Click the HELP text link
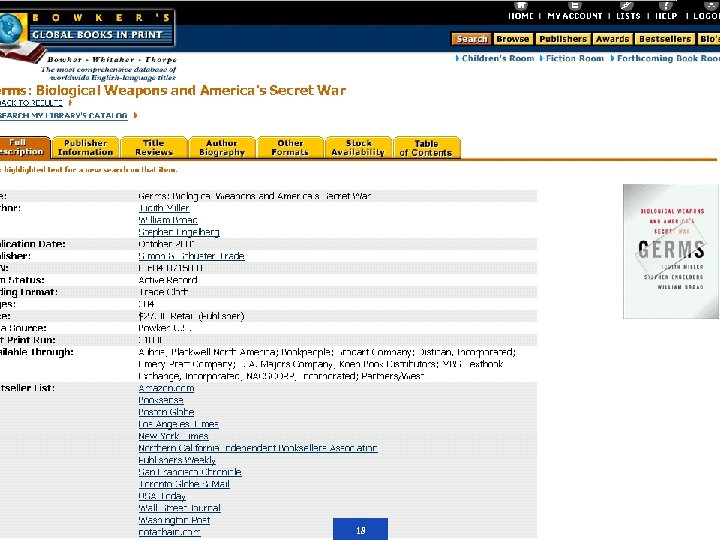Screen dimensions: 720x540 666,16
